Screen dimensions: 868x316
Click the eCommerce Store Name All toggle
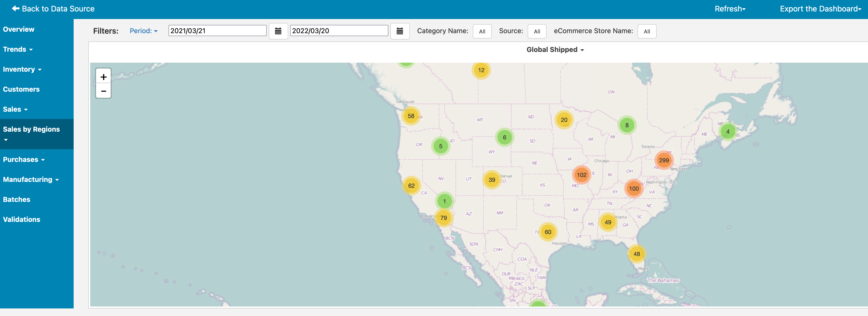click(x=647, y=31)
